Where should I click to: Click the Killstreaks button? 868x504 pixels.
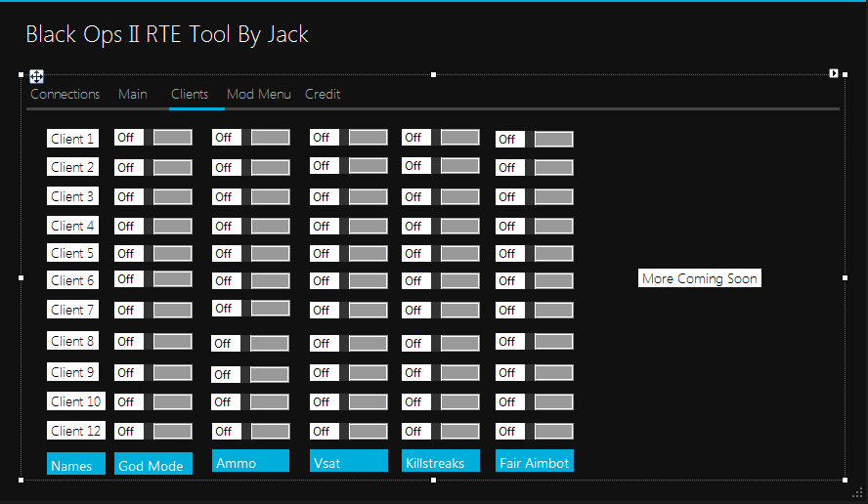441,461
